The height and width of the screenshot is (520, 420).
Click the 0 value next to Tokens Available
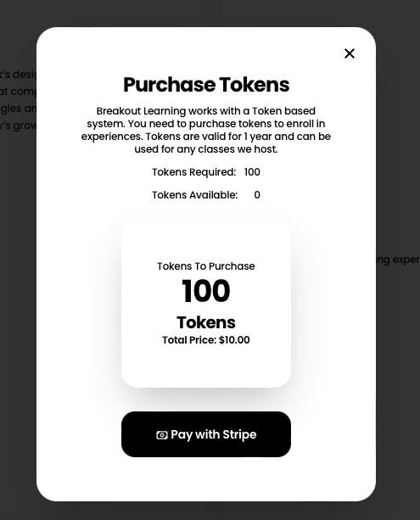tap(257, 195)
